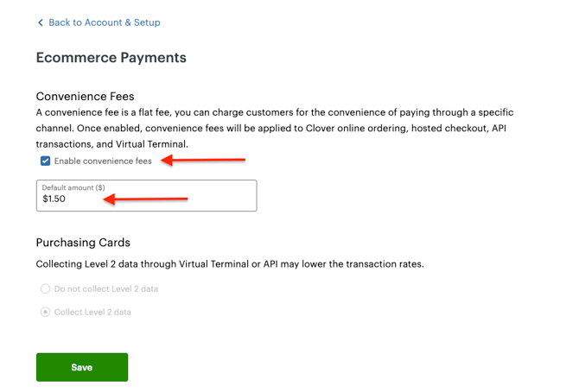
Task: Click the Purchasing Cards section heading
Action: coord(83,243)
